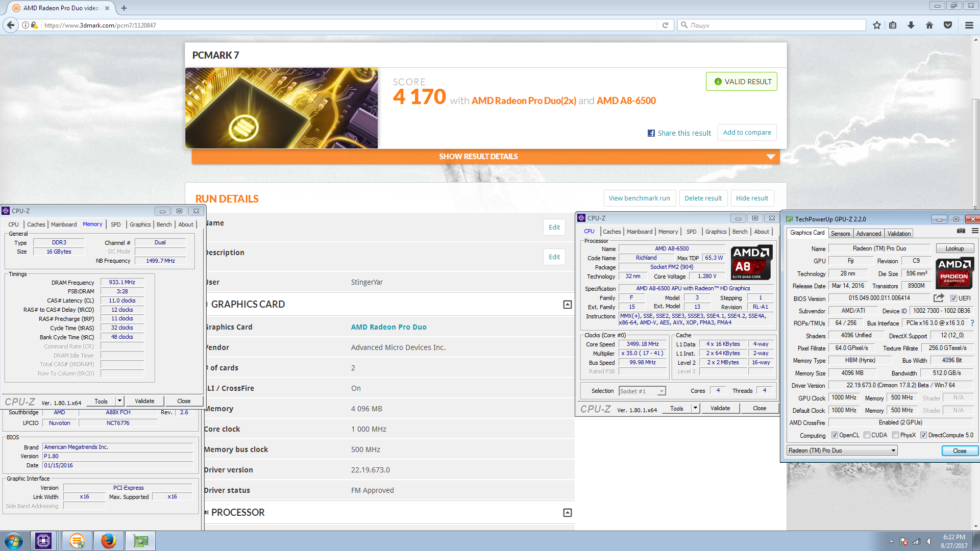The height and width of the screenshot is (551, 980).
Task: Open Caches tab in right CPU-Z window
Action: [611, 232]
